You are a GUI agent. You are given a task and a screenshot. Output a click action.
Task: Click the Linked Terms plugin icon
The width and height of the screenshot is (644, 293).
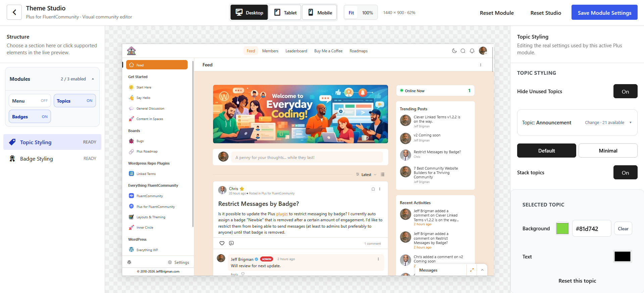[x=131, y=174]
